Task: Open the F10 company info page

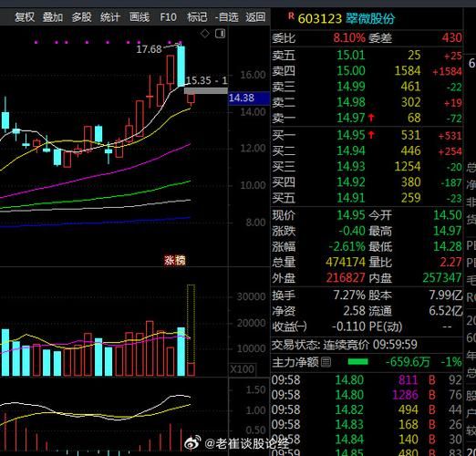Action: pyautogui.click(x=168, y=17)
